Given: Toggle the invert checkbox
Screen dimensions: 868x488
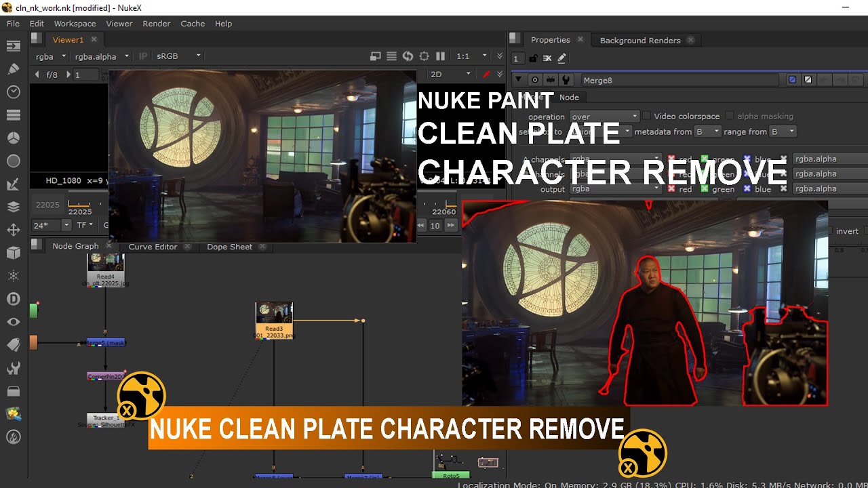Looking at the screenshot, I should [831, 231].
